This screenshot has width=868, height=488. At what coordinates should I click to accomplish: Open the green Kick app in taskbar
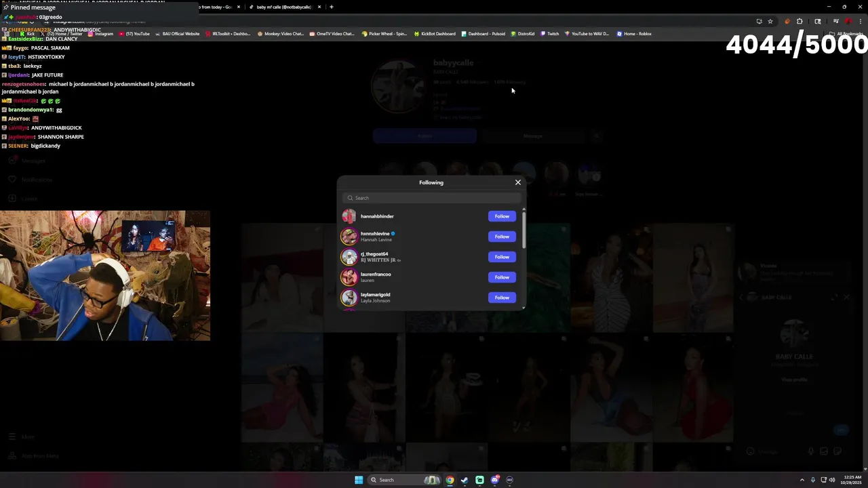pos(479,480)
